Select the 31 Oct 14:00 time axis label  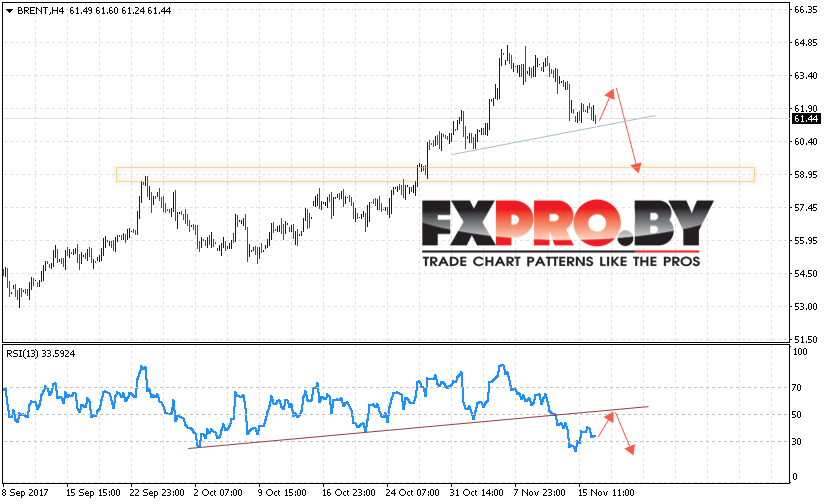point(476,493)
